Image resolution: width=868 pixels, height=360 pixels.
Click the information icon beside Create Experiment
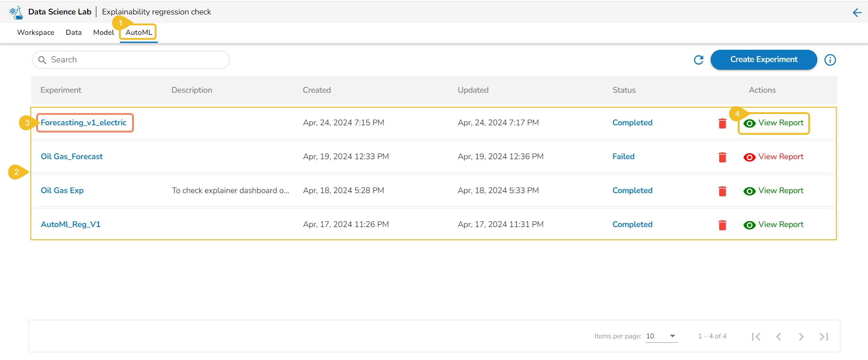(x=830, y=60)
